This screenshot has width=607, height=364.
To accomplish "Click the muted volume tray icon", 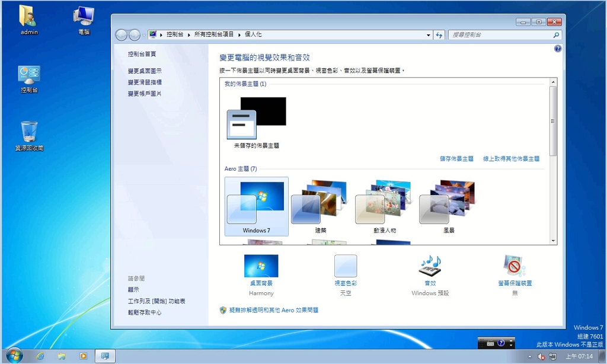I will 542,356.
